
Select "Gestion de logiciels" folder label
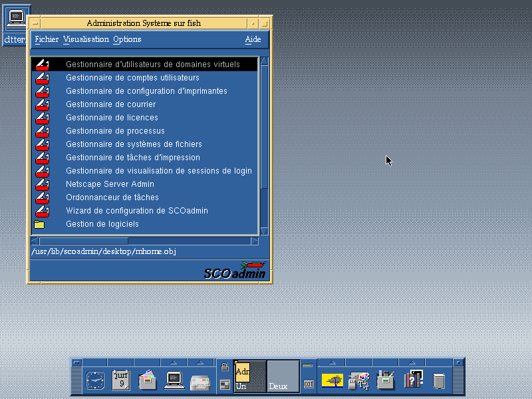pyautogui.click(x=102, y=224)
